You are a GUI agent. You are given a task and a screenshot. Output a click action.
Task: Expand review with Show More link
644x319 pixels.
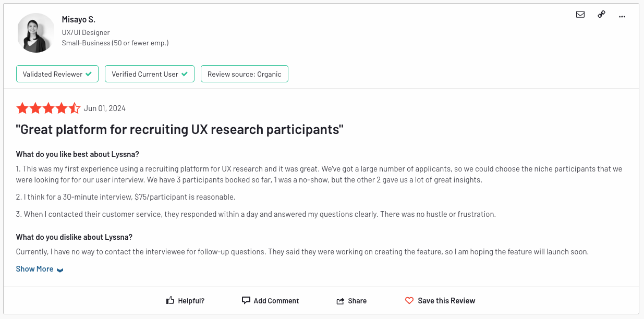pyautogui.click(x=34, y=269)
